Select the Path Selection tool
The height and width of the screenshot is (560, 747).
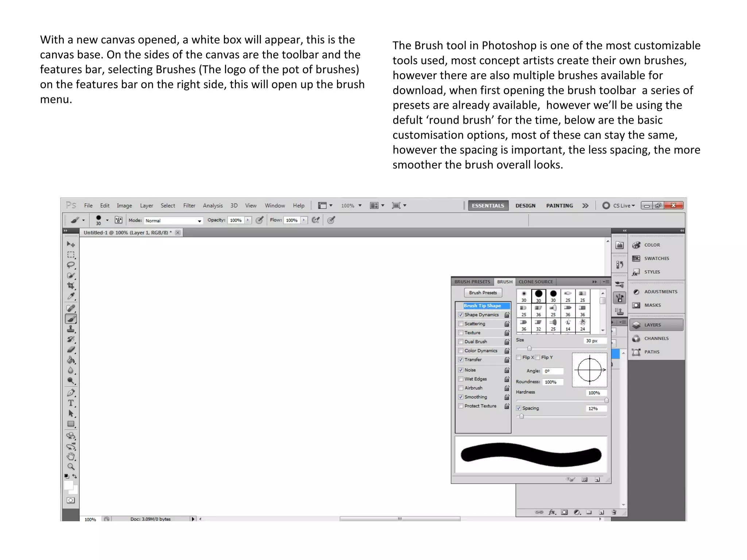[x=71, y=414]
